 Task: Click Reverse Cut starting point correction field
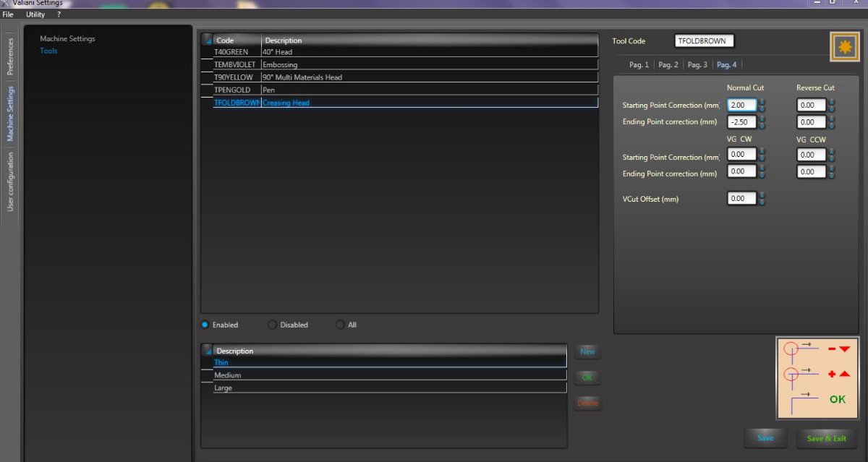[x=812, y=106]
